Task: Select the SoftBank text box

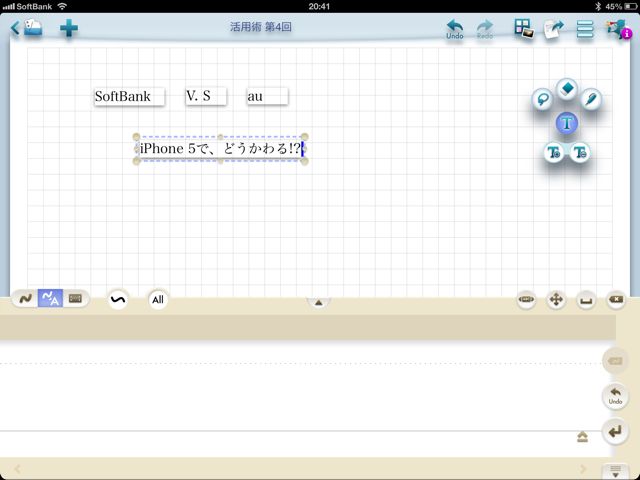Action: 129,97
